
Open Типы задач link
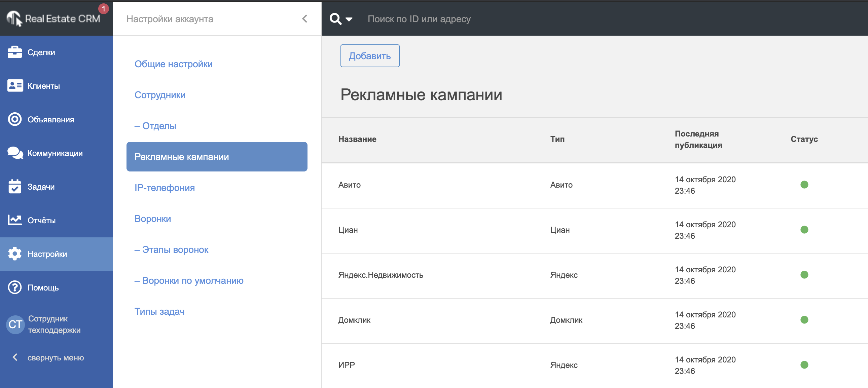coord(159,312)
